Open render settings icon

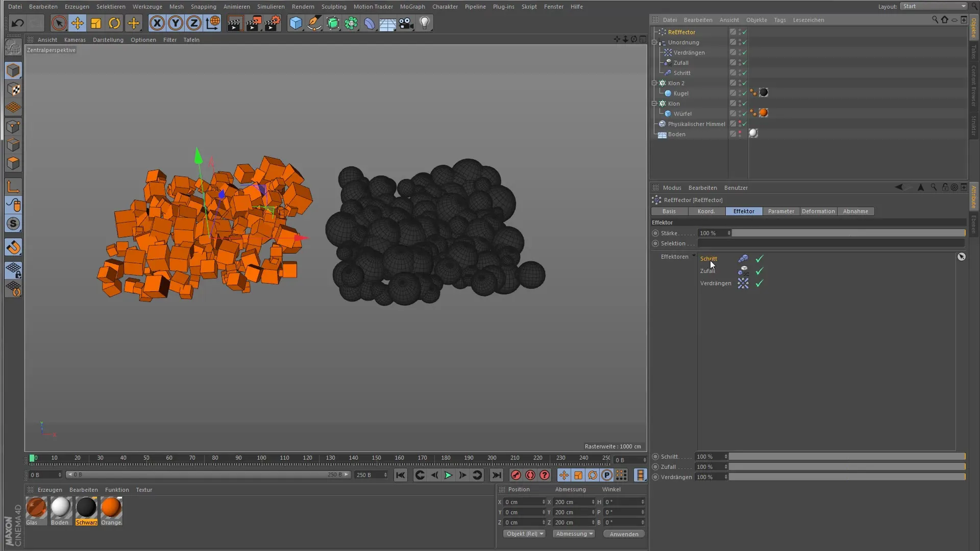pos(273,23)
